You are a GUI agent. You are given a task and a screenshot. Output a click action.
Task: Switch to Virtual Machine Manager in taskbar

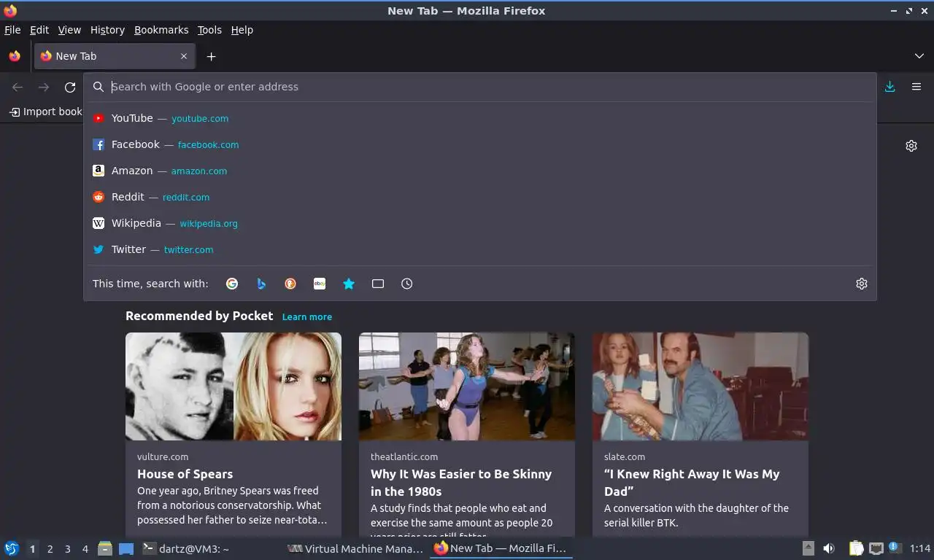point(355,548)
